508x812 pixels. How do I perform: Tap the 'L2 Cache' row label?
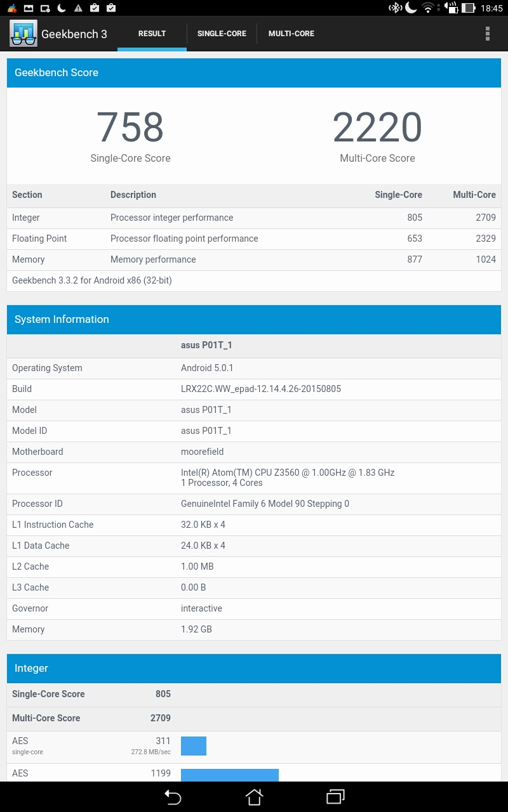point(30,566)
